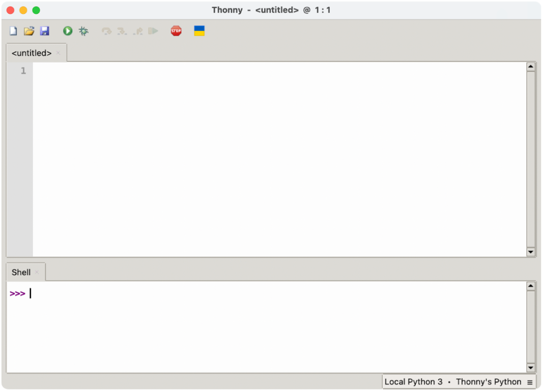Click the Resume debugging icon
This screenshot has width=542, height=392.
point(153,31)
